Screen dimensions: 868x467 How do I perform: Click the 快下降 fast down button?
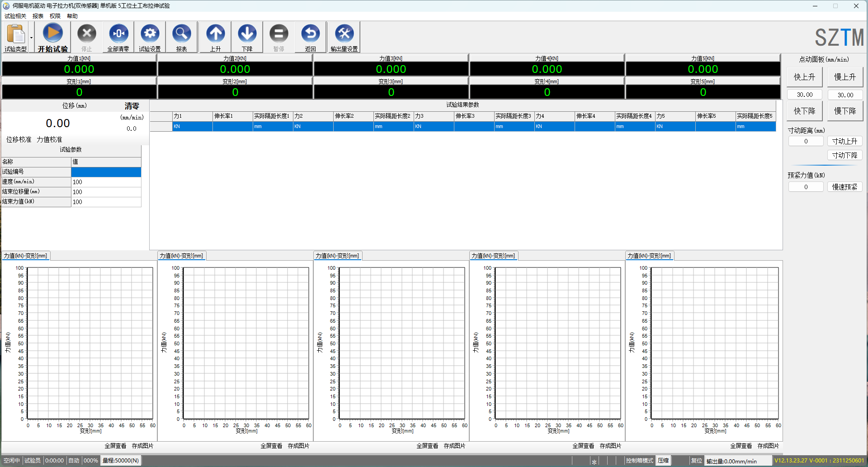(x=805, y=111)
